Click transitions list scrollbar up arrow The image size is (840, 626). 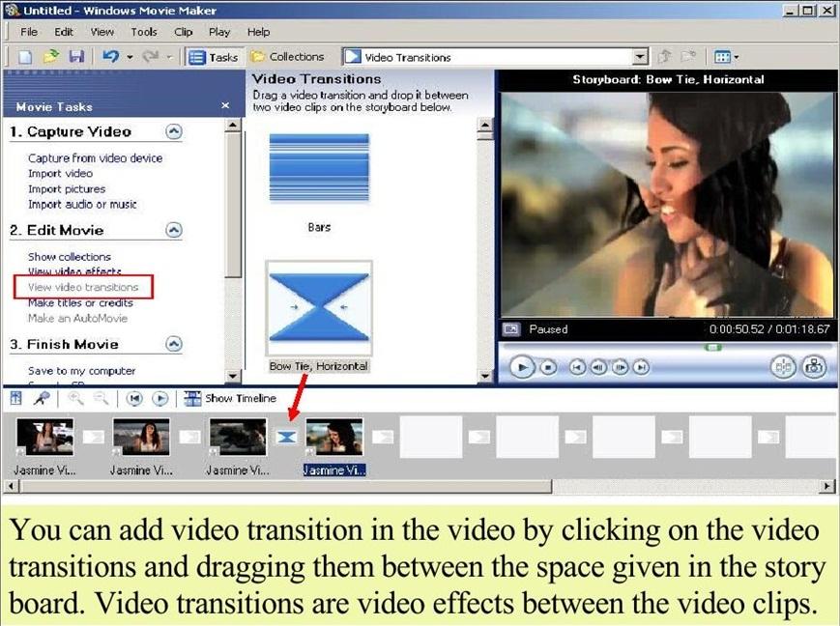pyautogui.click(x=485, y=126)
